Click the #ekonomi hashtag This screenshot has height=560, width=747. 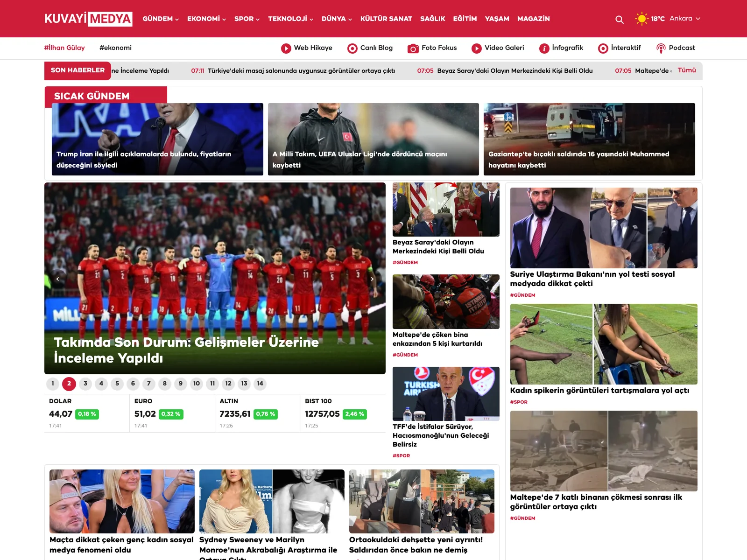tap(115, 48)
